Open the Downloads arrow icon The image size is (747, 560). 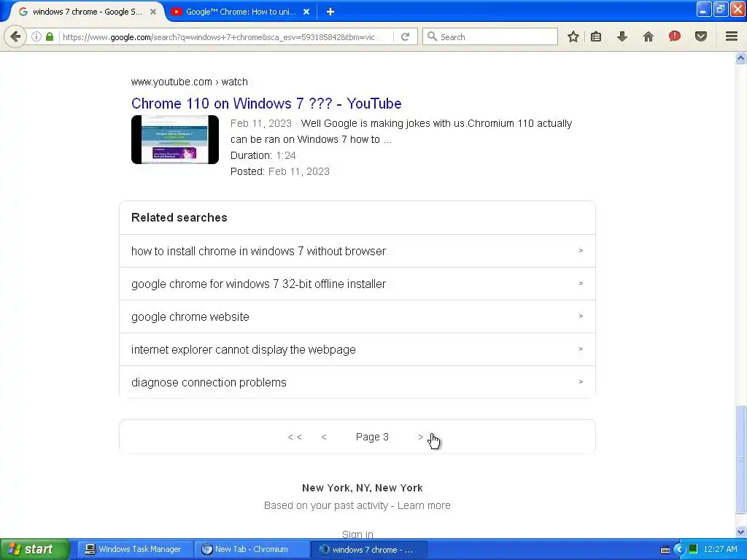point(622,36)
